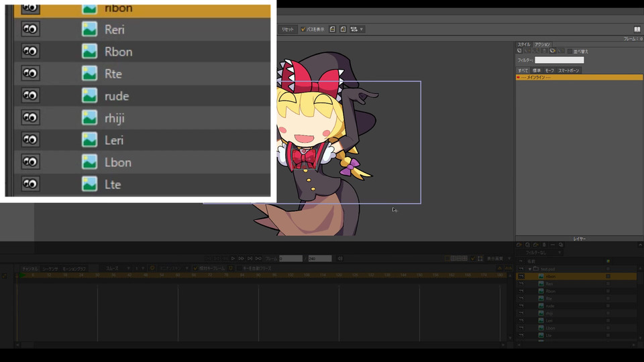The height and width of the screenshot is (362, 644).
Task: Select the すべて filter tab
Action: (523, 70)
